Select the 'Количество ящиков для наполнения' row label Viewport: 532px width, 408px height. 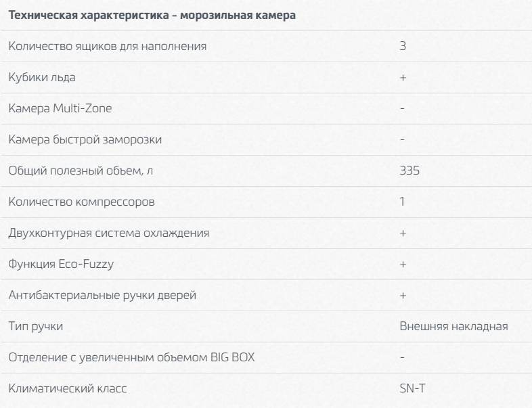pos(108,46)
